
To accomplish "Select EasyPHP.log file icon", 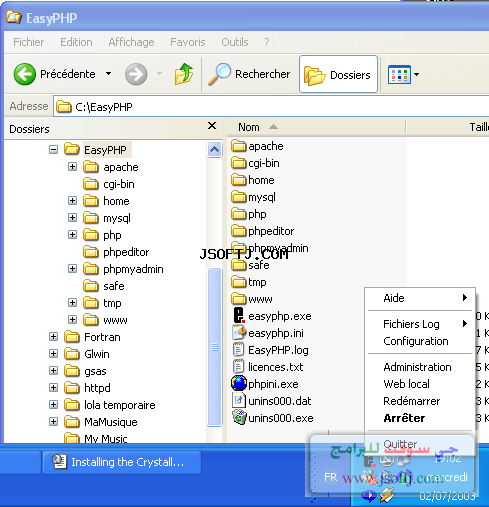I will pyautogui.click(x=238, y=350).
